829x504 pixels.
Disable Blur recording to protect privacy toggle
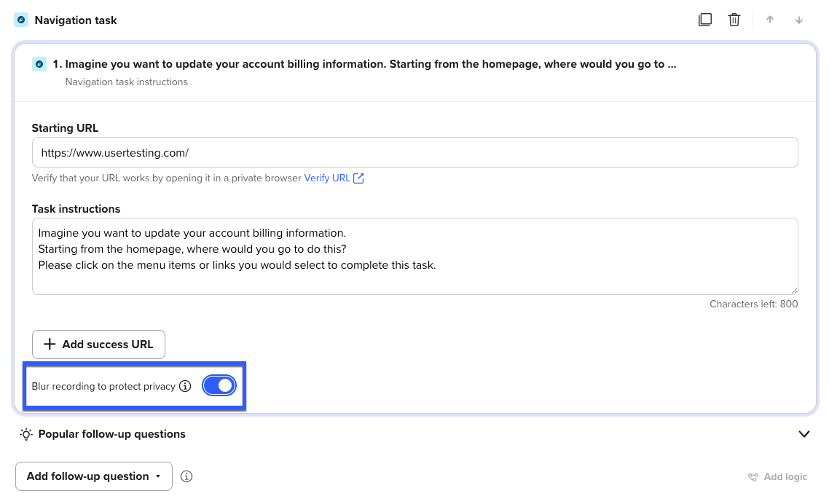(219, 386)
